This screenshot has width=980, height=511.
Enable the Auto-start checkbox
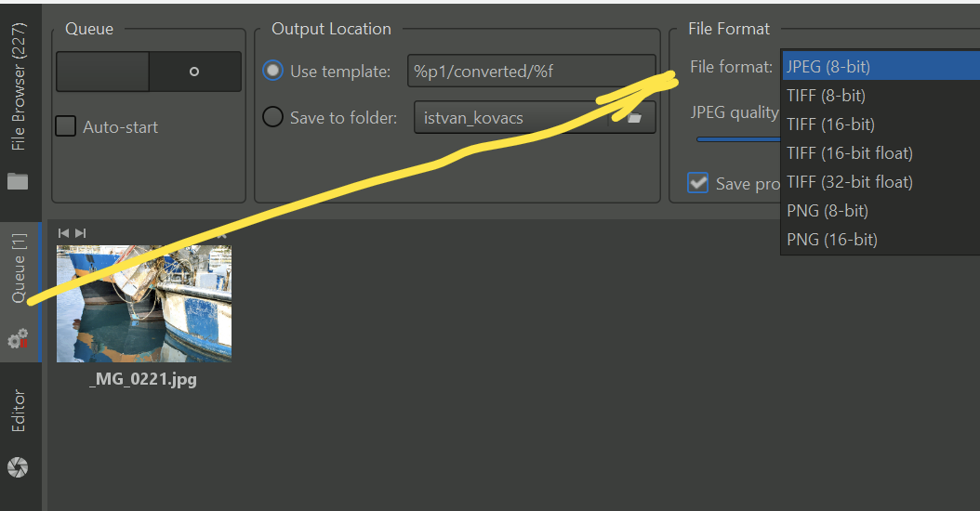tap(66, 126)
